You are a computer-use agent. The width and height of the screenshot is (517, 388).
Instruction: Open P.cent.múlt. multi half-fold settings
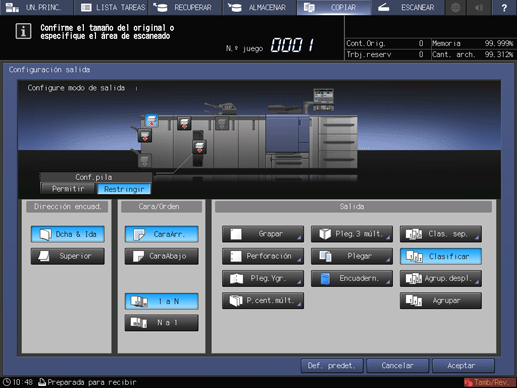coord(263,300)
